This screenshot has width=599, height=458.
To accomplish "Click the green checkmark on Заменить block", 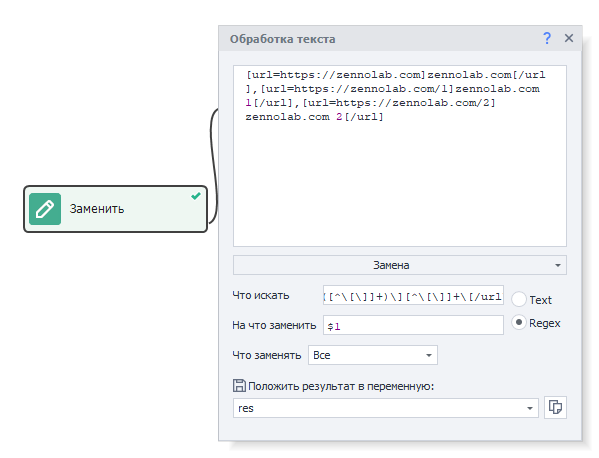I will (x=196, y=196).
